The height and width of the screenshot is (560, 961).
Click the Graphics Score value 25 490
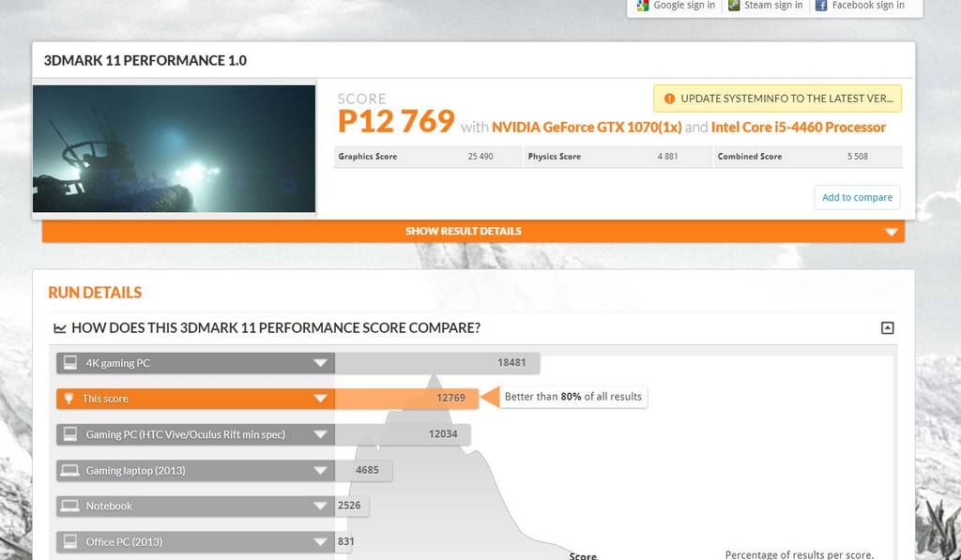tap(480, 157)
